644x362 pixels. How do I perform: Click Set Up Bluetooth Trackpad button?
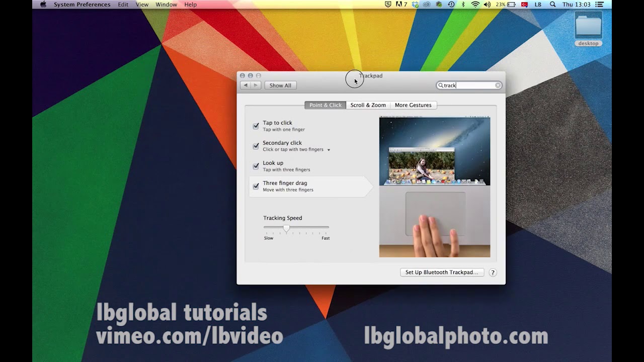(x=442, y=273)
